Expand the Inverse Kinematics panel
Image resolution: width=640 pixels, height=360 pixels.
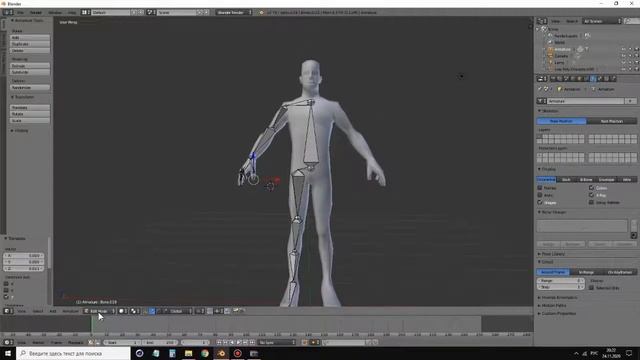point(558,298)
